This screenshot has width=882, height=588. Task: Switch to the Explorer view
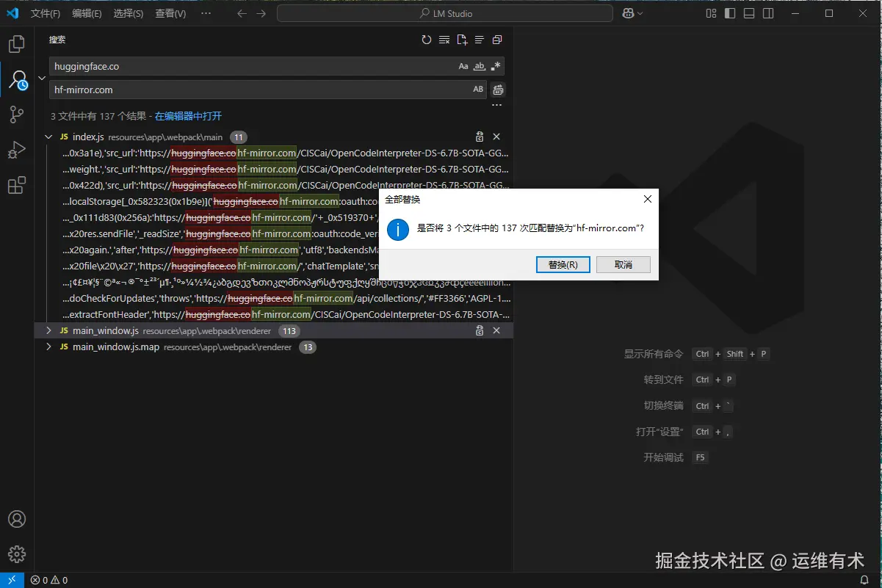17,44
